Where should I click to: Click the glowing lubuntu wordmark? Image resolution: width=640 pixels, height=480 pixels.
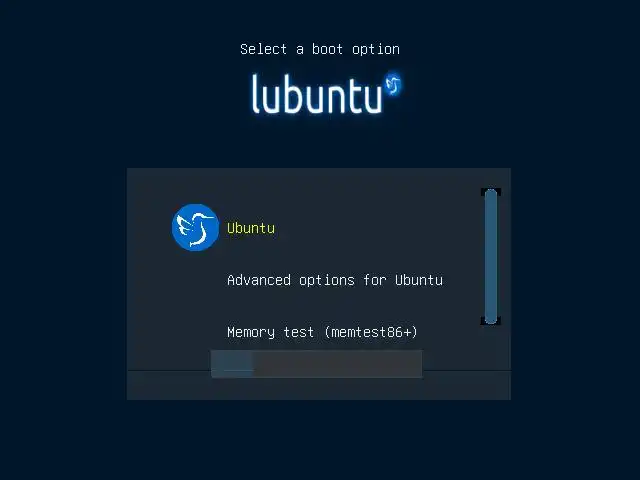[317, 93]
